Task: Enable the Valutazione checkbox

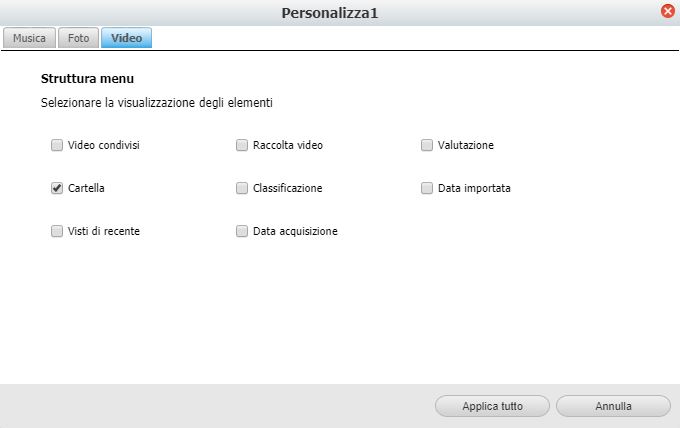Action: tap(427, 145)
